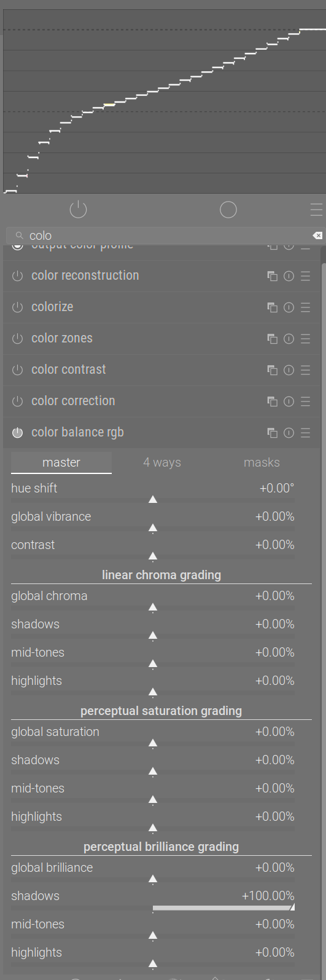Expand the color reconstruction module
The width and height of the screenshot is (326, 980).
[x=85, y=275]
